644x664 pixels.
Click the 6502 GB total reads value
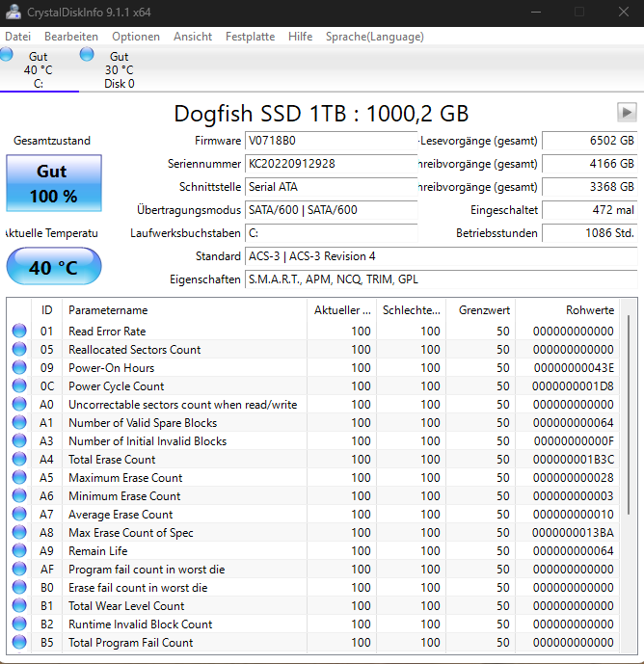click(590, 140)
